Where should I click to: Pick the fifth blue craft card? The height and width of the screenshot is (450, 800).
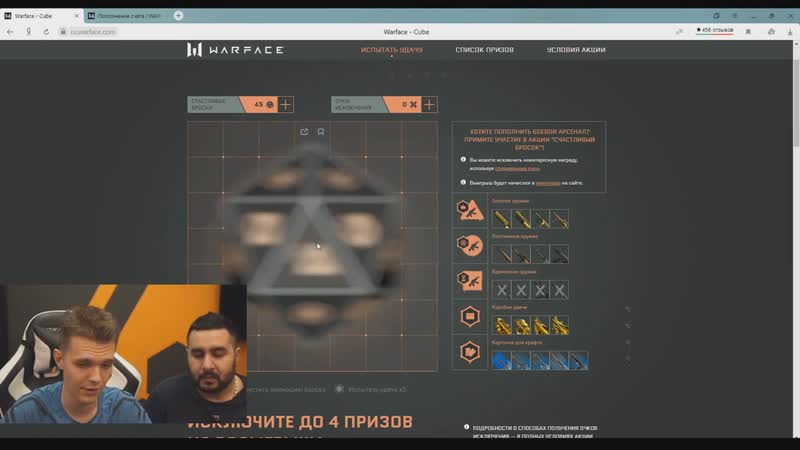coord(579,360)
